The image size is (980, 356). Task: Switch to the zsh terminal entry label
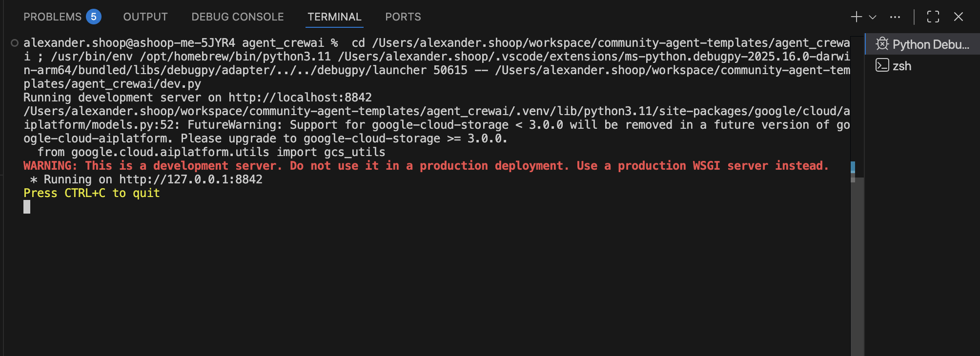pyautogui.click(x=902, y=66)
